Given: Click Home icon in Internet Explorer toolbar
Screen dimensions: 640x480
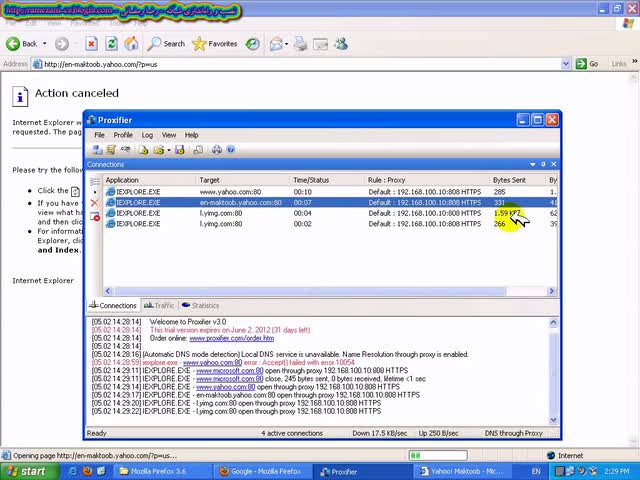Looking at the screenshot, I should [x=131, y=43].
